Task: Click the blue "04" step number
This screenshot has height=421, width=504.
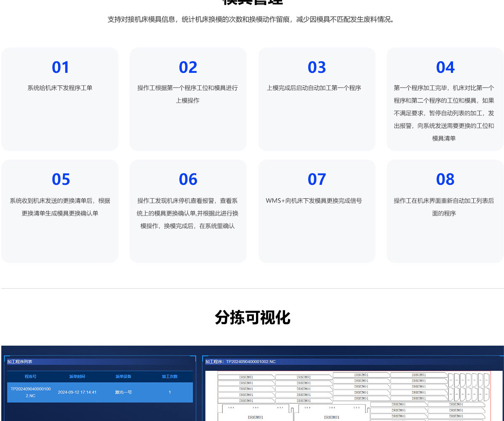Action: [445, 68]
